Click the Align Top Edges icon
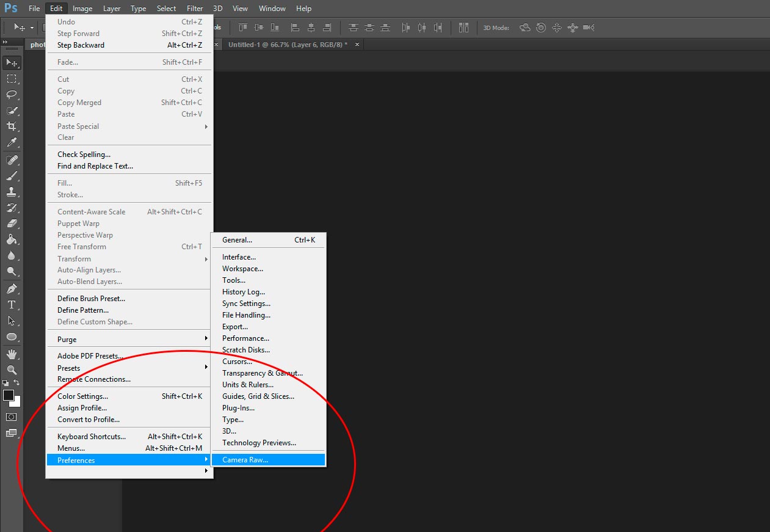 pyautogui.click(x=243, y=27)
